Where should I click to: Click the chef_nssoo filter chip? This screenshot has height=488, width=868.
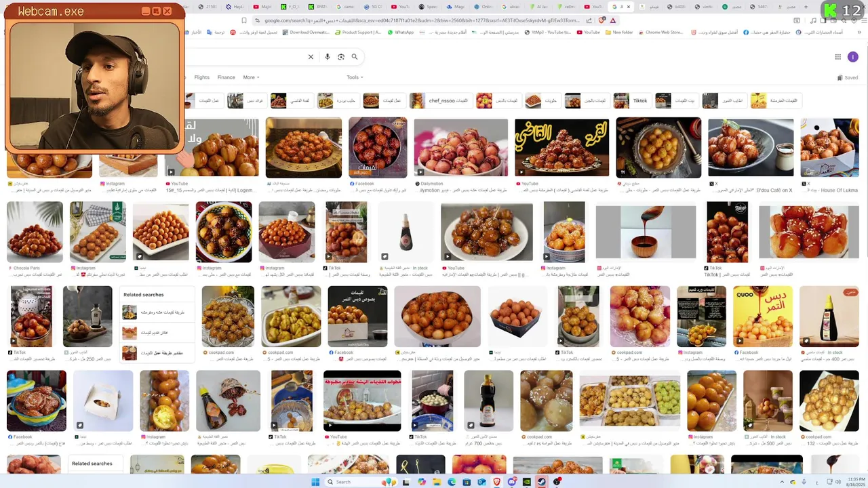click(440, 100)
